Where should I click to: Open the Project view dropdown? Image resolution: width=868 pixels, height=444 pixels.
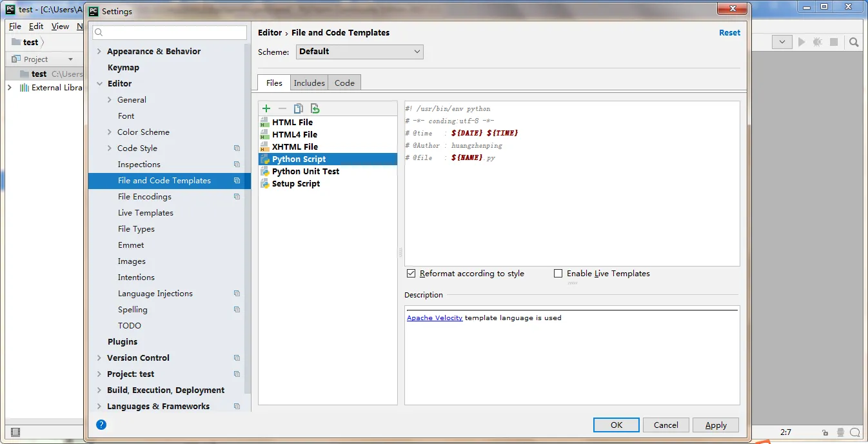(x=70, y=59)
